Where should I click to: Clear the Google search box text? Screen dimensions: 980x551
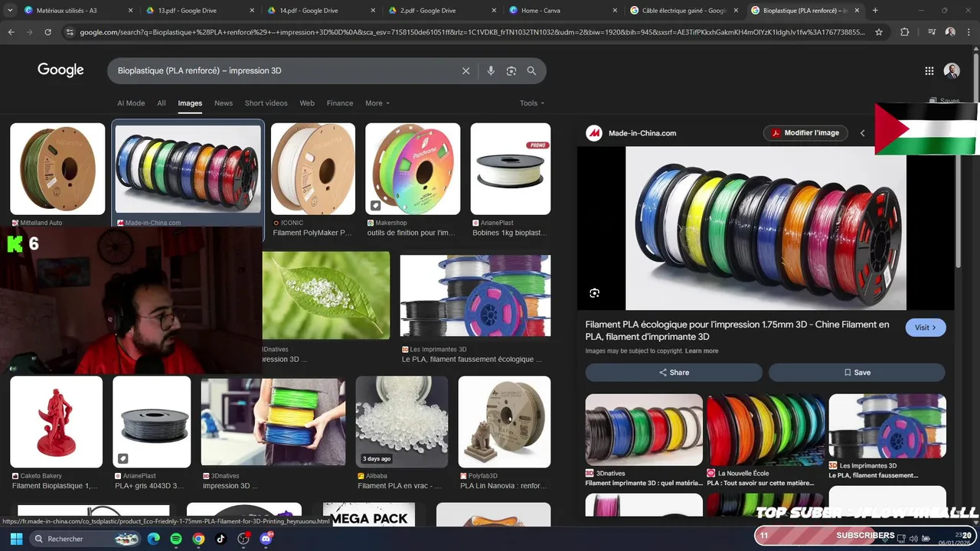point(465,70)
